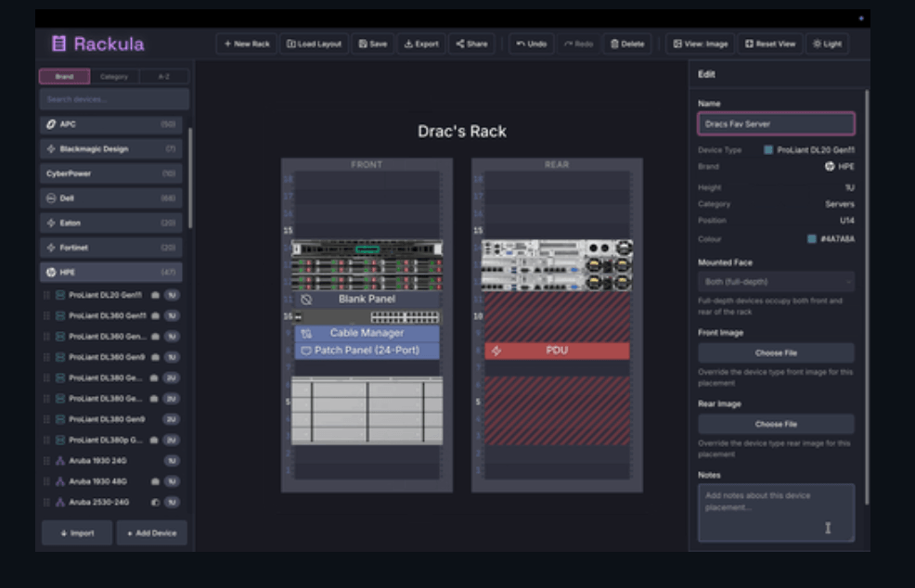
Task: Expand the Blackmagic Design group
Action: (110, 148)
